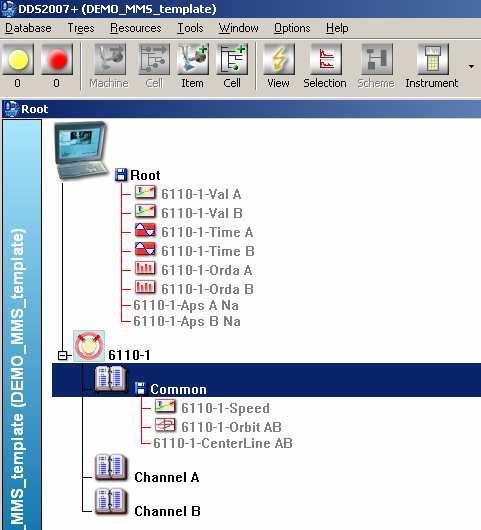Open the View tool with lightning icon

point(279,59)
